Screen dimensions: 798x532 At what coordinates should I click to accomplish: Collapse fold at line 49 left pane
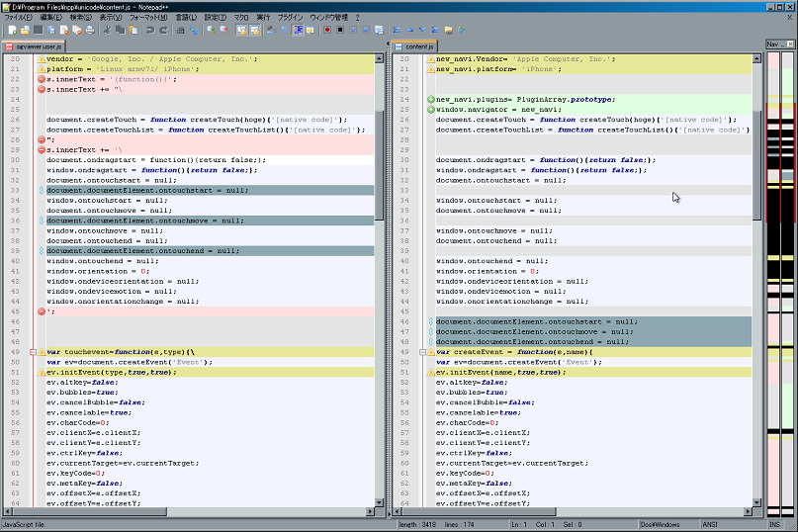point(33,352)
